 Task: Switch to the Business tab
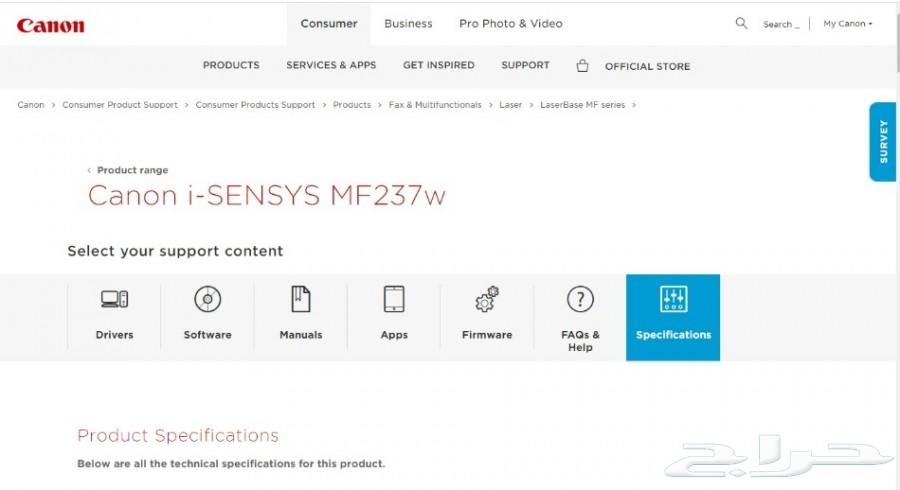point(408,23)
